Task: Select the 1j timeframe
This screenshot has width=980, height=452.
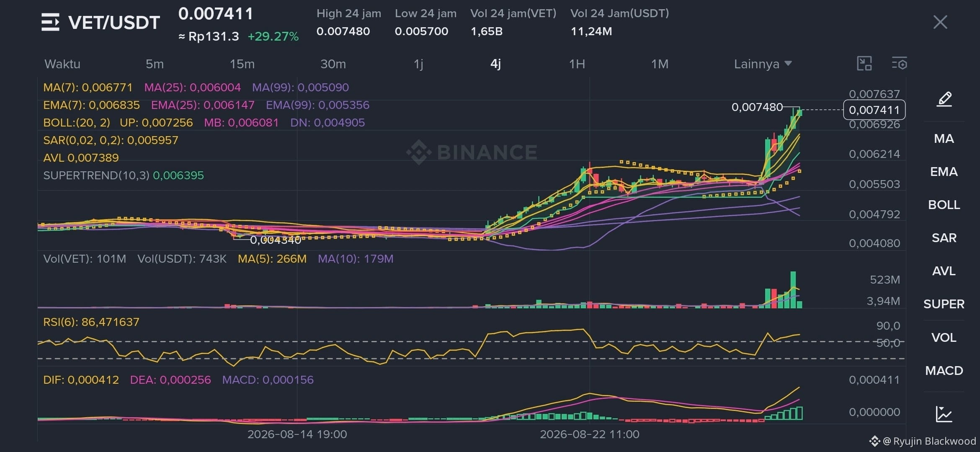Action: point(418,64)
